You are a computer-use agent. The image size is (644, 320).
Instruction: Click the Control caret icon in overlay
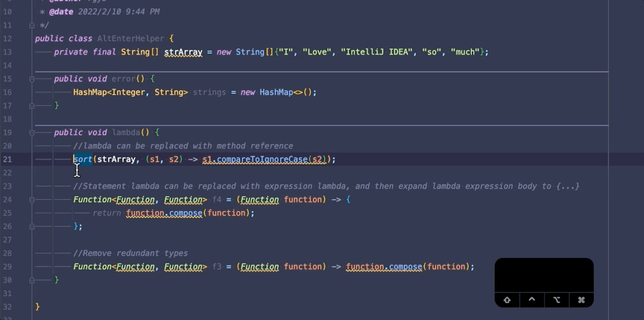tap(532, 300)
